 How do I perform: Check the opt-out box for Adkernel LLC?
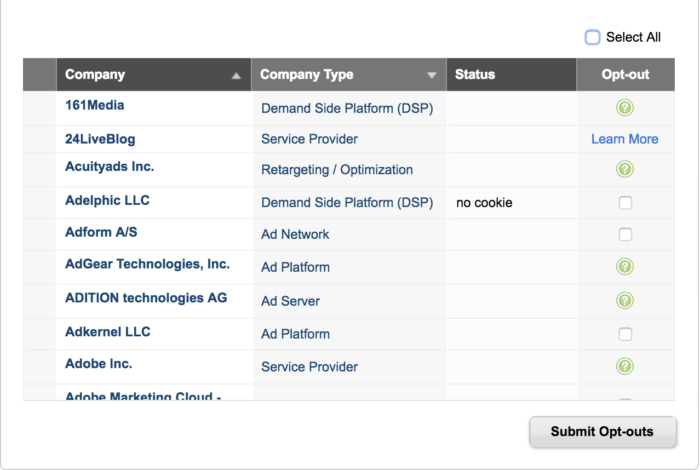(625, 334)
